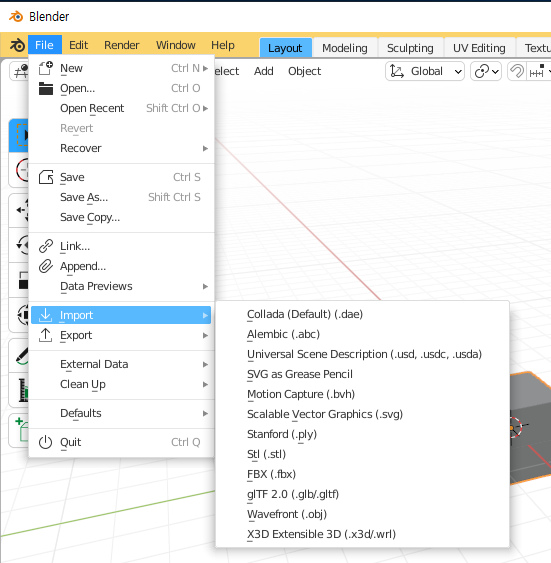Import Scalable Vector Graphics (.svg)
Viewport: 551px width, 563px height.
coord(363,414)
